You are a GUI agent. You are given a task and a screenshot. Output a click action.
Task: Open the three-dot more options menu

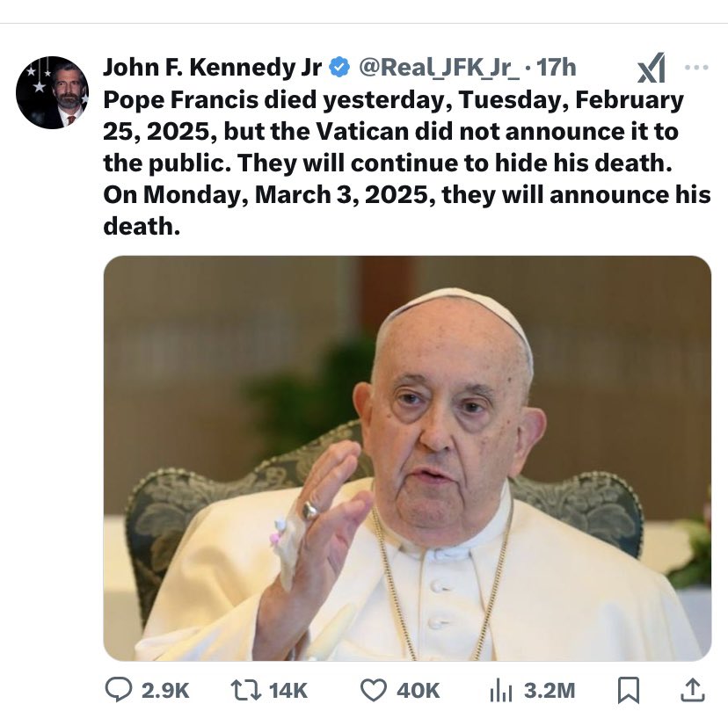[x=695, y=68]
